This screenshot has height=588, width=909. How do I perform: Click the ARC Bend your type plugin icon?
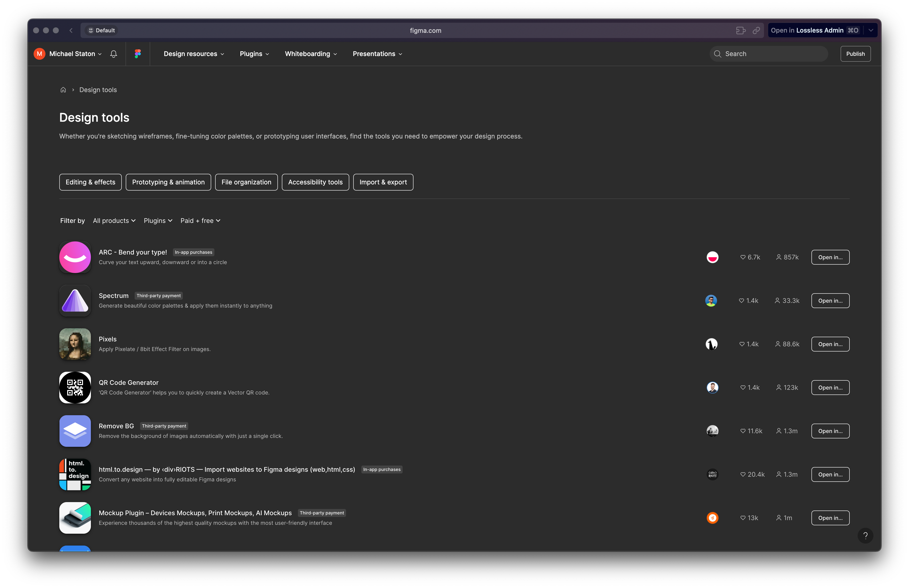click(75, 257)
